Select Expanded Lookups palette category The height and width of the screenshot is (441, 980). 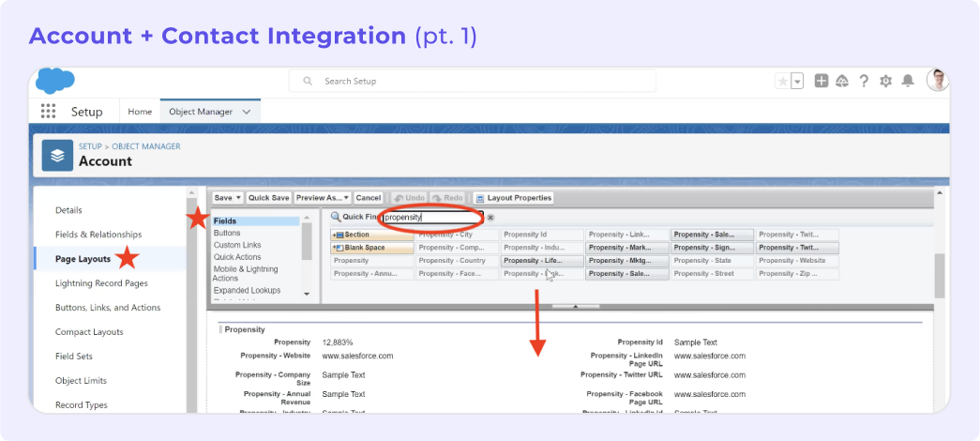(248, 290)
